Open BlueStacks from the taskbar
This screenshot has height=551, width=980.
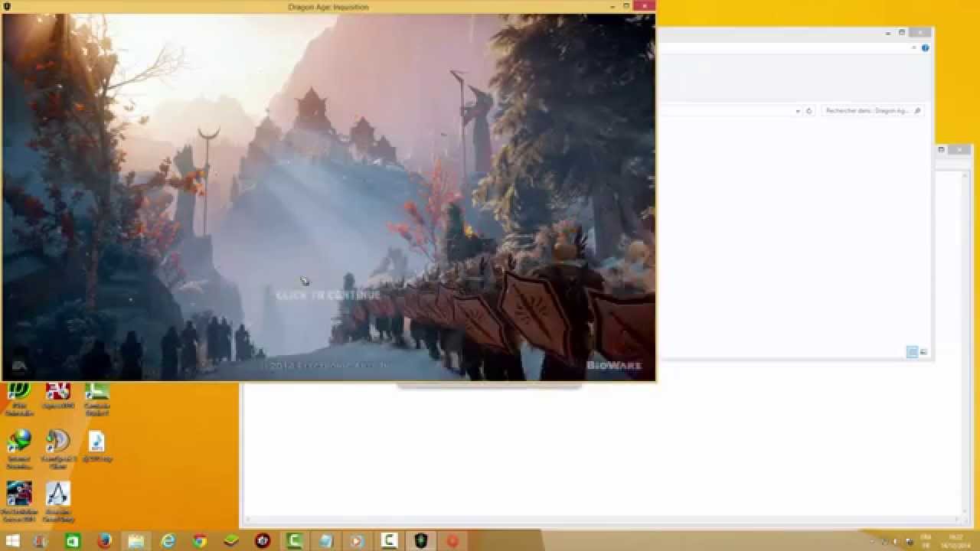(231, 541)
